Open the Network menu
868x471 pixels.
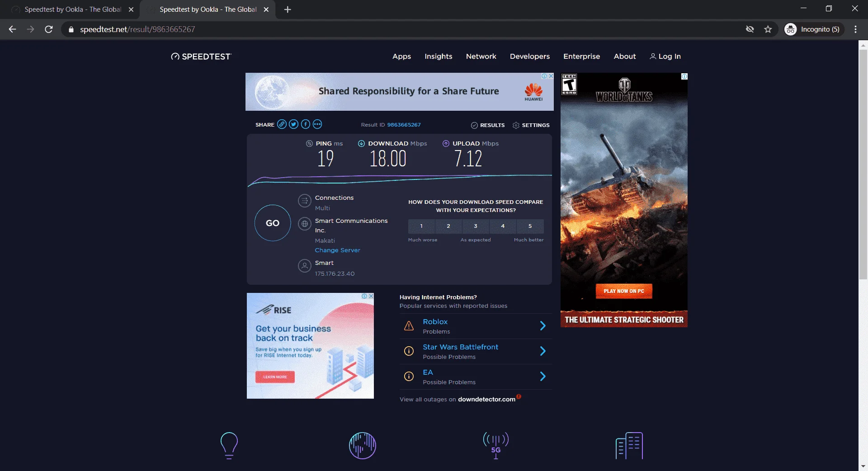(481, 57)
